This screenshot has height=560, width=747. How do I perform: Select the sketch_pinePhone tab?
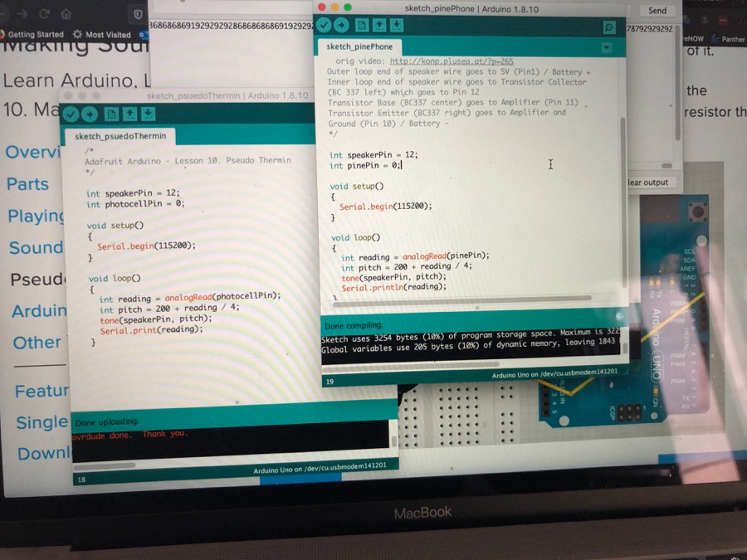click(x=359, y=46)
